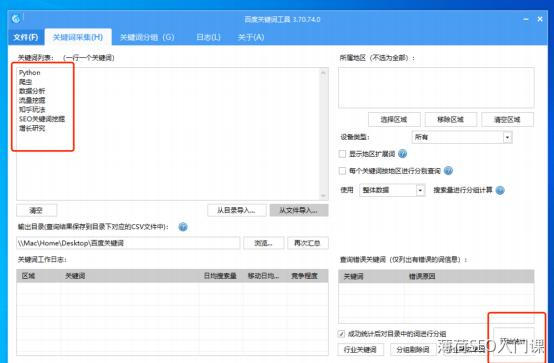Click the 清空区域 button

507,119
